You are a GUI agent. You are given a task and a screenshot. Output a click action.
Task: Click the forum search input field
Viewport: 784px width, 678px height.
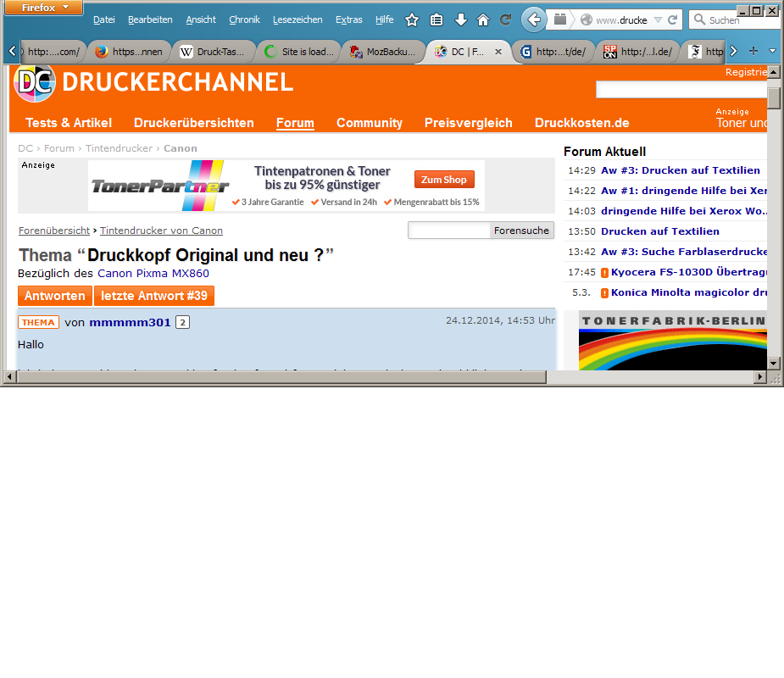click(449, 231)
